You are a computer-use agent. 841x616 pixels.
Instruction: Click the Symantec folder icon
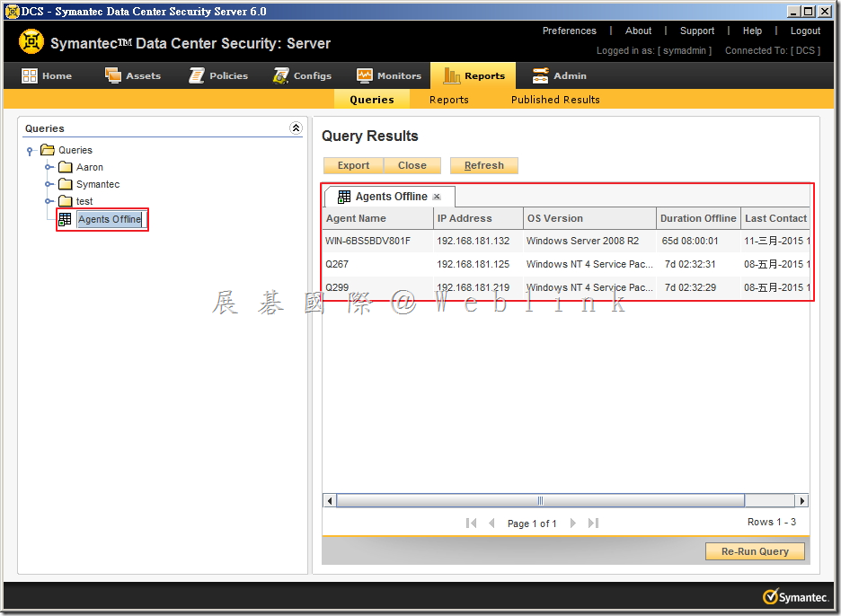pyautogui.click(x=65, y=184)
